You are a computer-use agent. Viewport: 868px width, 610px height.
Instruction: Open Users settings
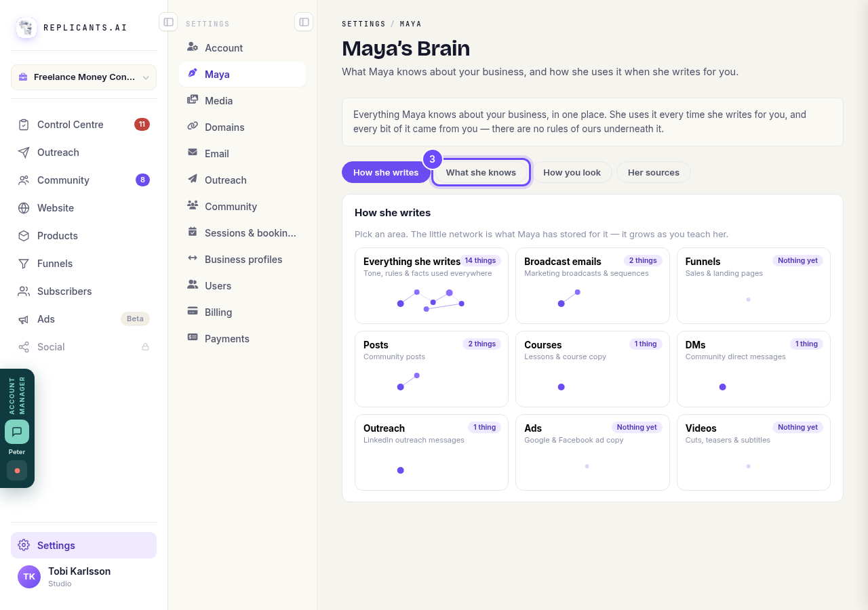coord(242,286)
